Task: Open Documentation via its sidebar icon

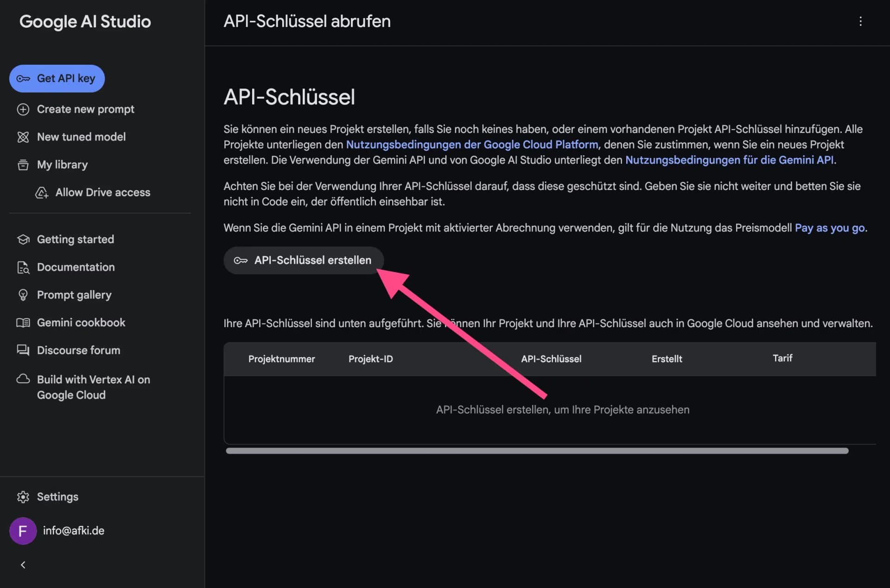Action: 23,267
